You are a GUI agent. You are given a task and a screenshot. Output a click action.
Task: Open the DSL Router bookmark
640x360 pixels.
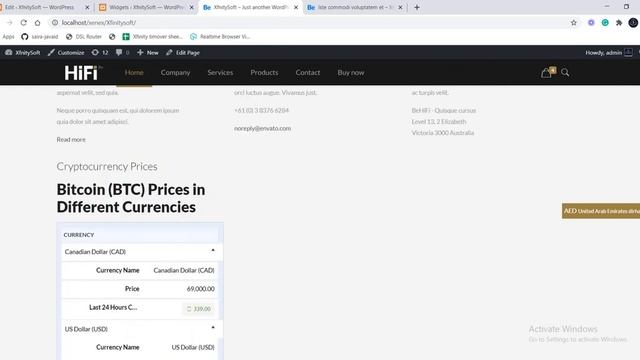click(x=84, y=37)
